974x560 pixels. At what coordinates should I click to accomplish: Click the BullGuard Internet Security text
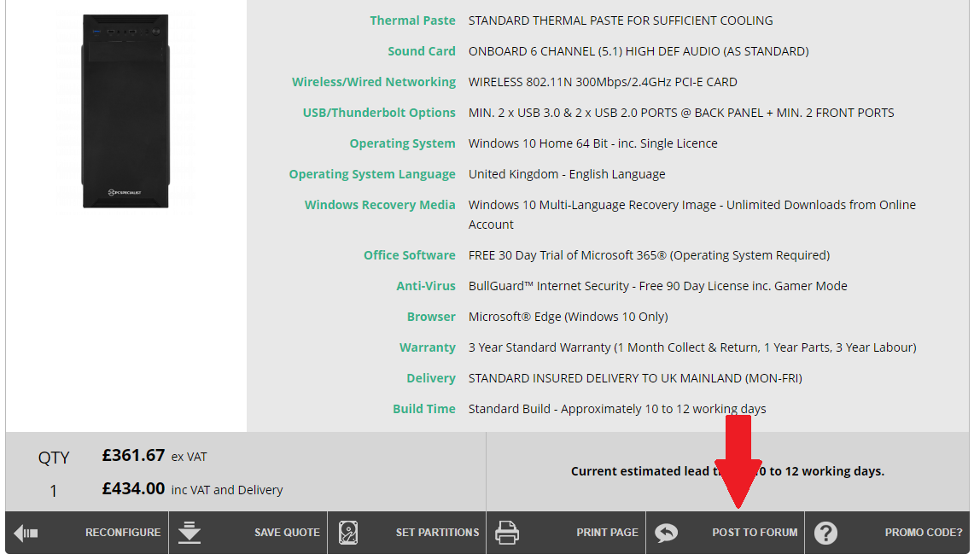coord(658,286)
